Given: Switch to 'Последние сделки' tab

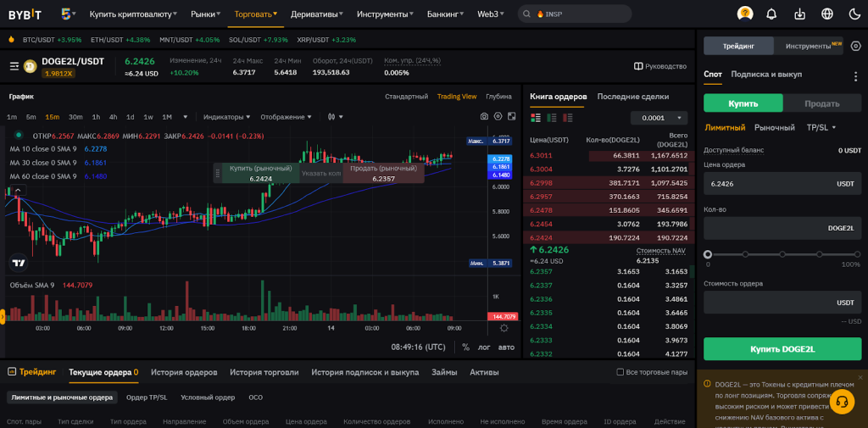Looking at the screenshot, I should (x=632, y=97).
